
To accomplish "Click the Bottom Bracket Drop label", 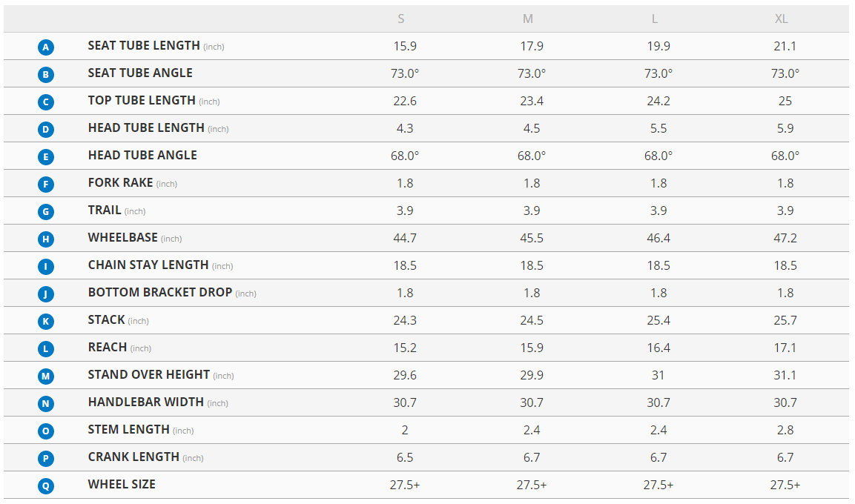I will (160, 293).
